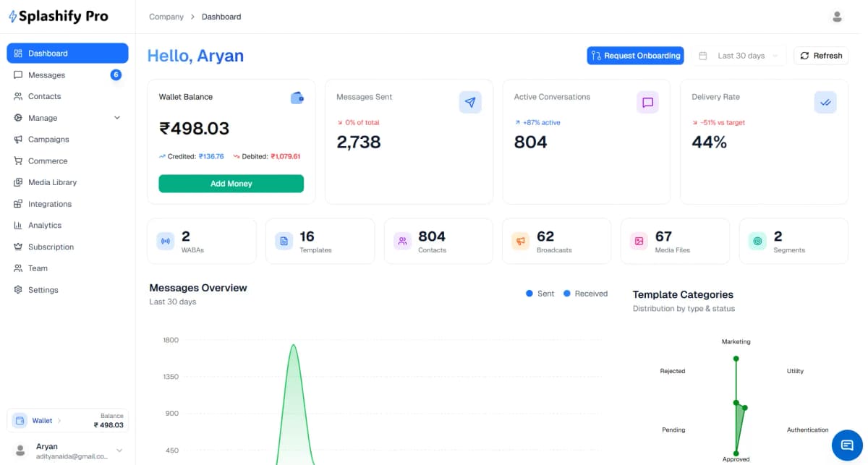
Task: Click the Segments icon in stats row
Action: [x=757, y=239]
